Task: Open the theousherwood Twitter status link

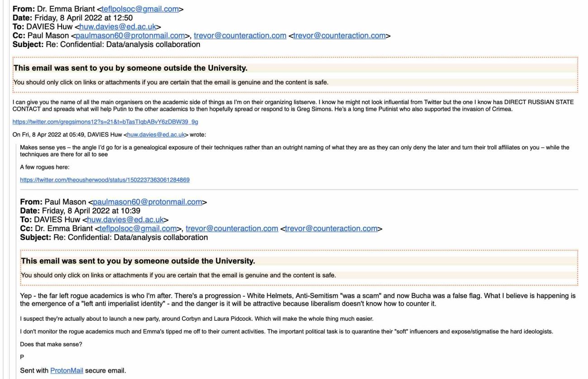Action: point(104,180)
